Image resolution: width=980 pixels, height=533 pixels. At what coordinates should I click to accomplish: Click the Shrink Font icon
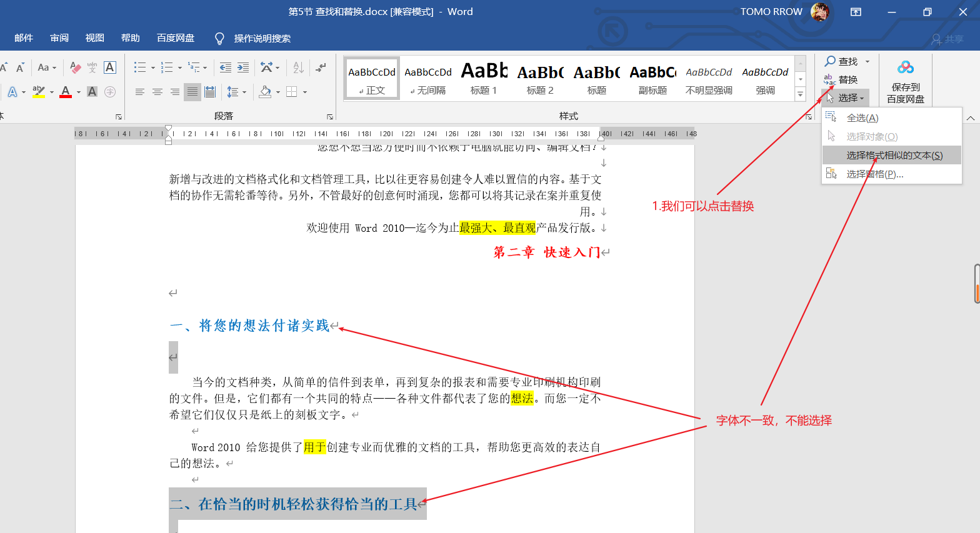point(20,67)
